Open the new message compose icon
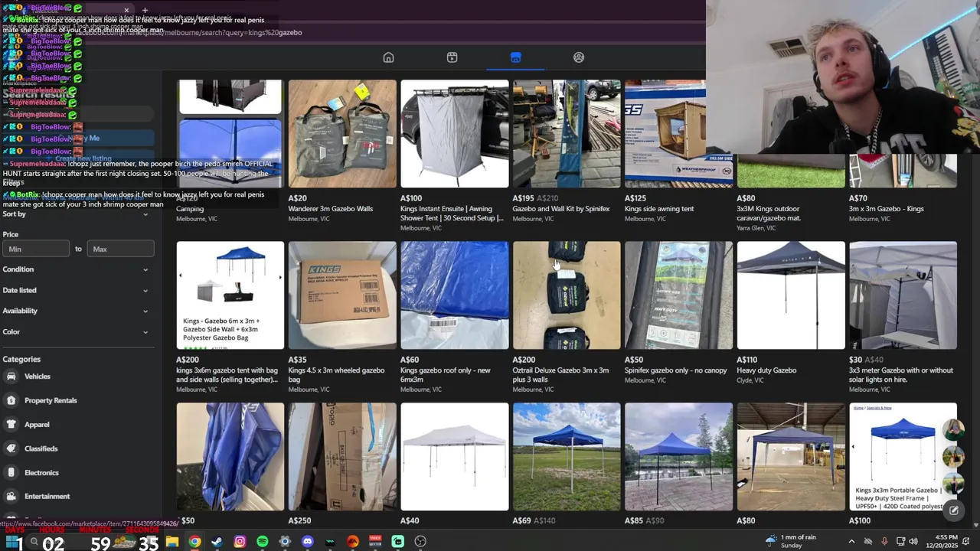This screenshot has width=980, height=551. pyautogui.click(x=953, y=510)
